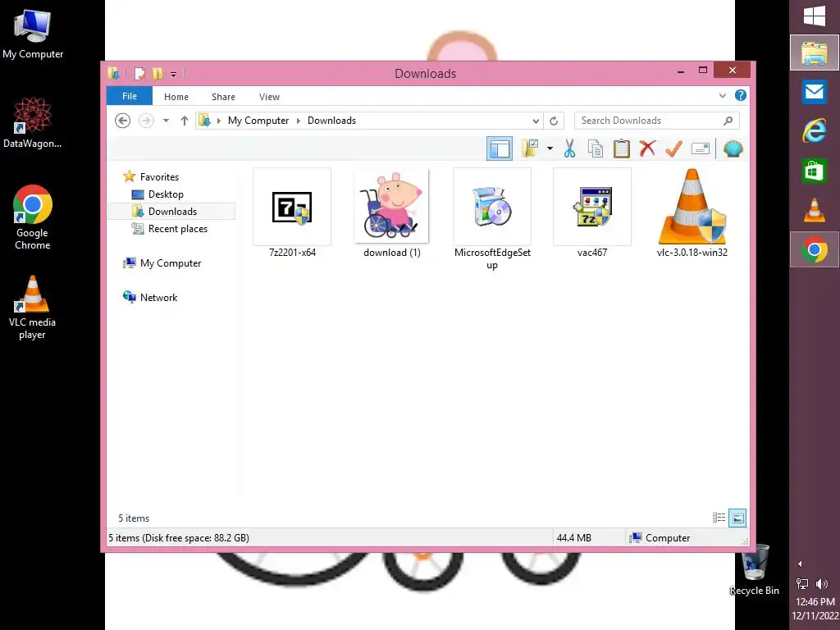
Task: Expand the address bar history dropdown
Action: point(535,121)
